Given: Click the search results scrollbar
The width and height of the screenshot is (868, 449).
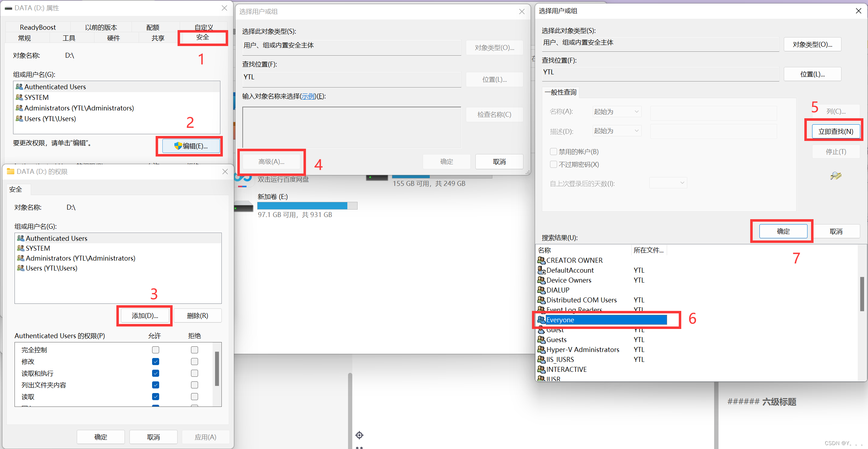Looking at the screenshot, I should (x=862, y=294).
